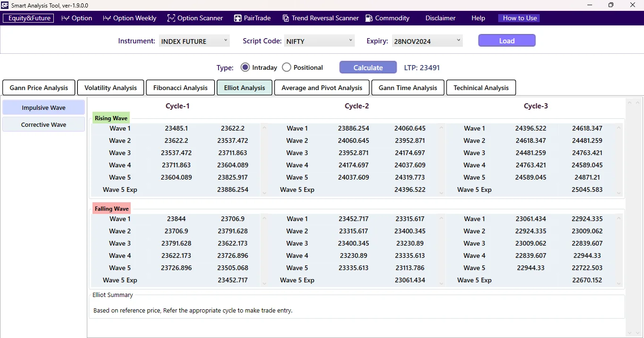Open the Techinical Analysis tab
The width and height of the screenshot is (644, 338).
481,87
